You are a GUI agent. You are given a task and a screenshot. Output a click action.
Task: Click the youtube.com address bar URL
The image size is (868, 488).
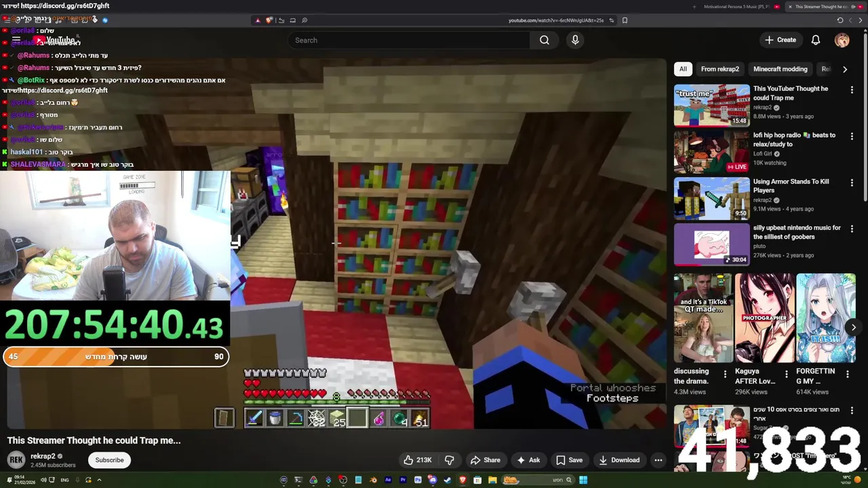(x=556, y=20)
